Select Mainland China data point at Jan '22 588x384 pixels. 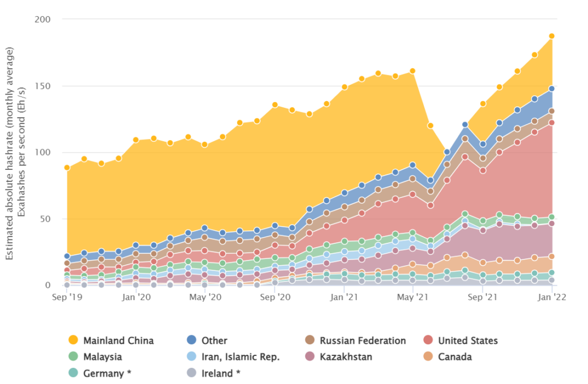[552, 36]
